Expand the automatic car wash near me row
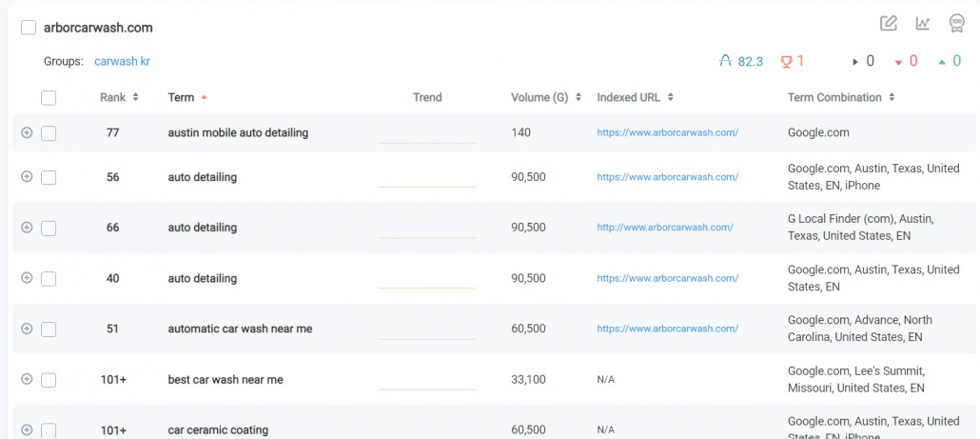980x439 pixels. 27,329
